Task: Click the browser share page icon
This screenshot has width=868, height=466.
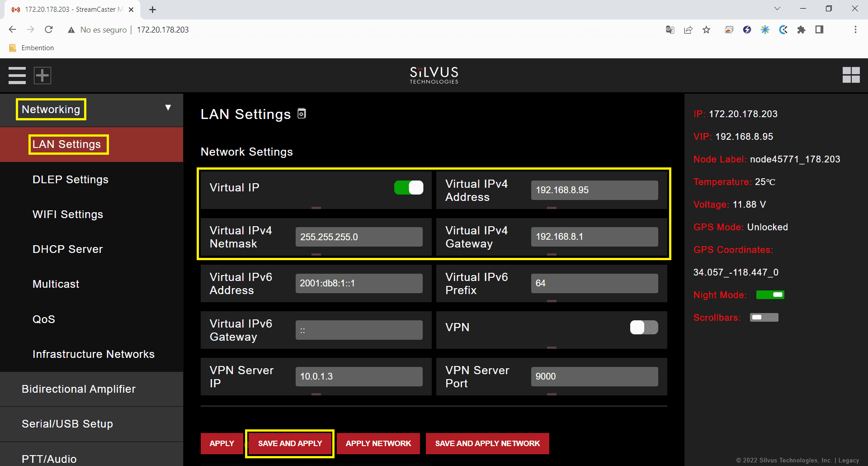Action: coord(688,30)
